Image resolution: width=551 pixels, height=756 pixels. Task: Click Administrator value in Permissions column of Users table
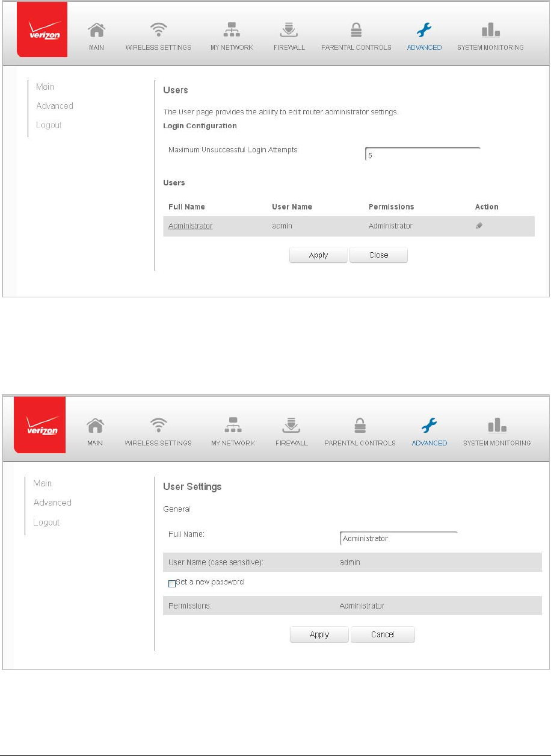pos(391,226)
